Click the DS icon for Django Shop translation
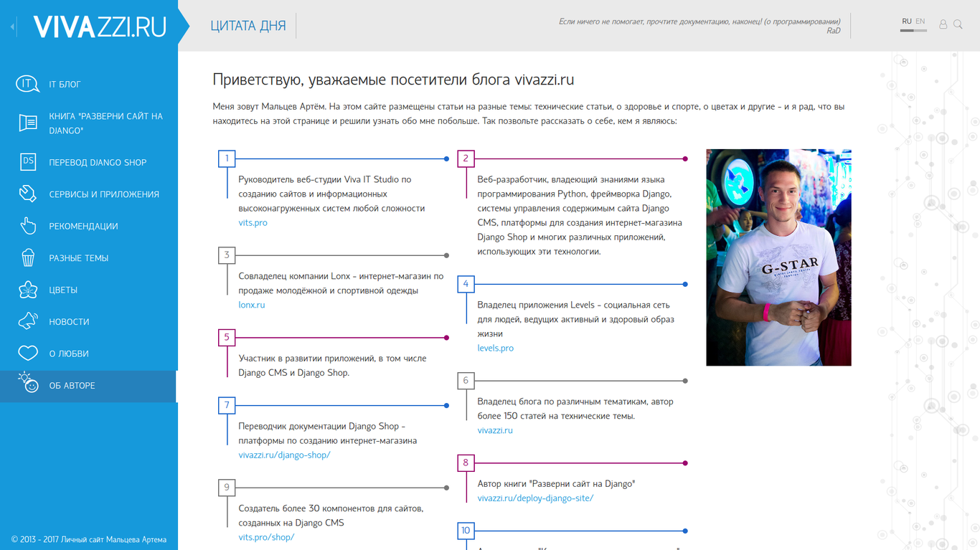Image resolution: width=980 pixels, height=550 pixels. [27, 162]
